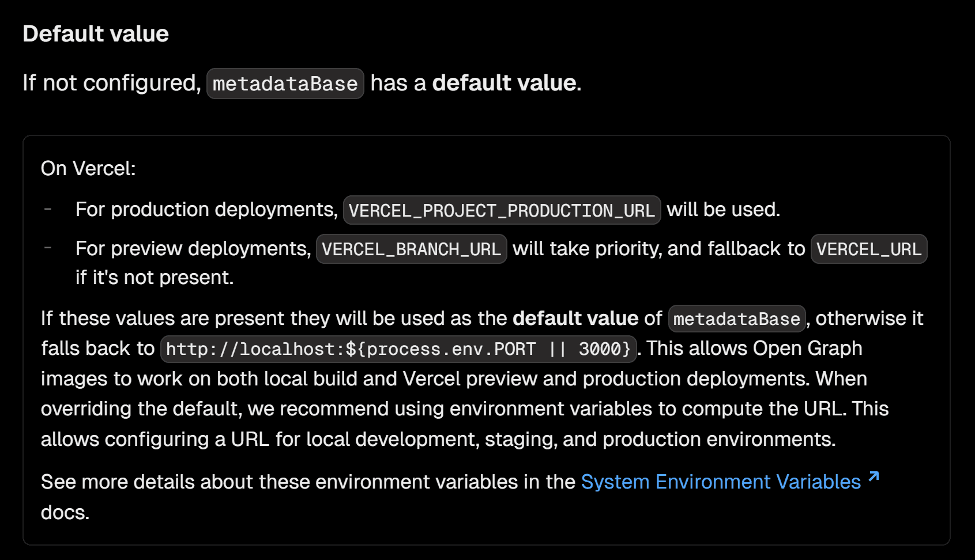Image resolution: width=975 pixels, height=560 pixels.
Task: Select the metadataBase inline code span
Action: [x=285, y=84]
